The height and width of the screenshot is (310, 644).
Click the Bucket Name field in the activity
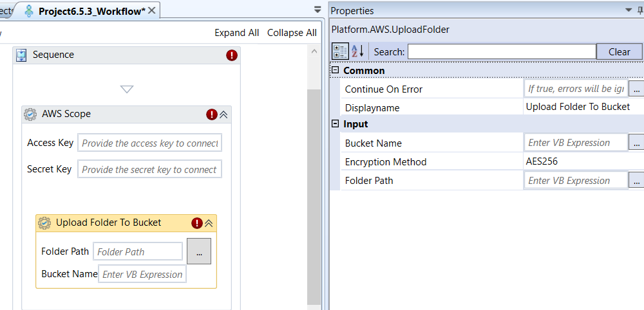point(142,274)
